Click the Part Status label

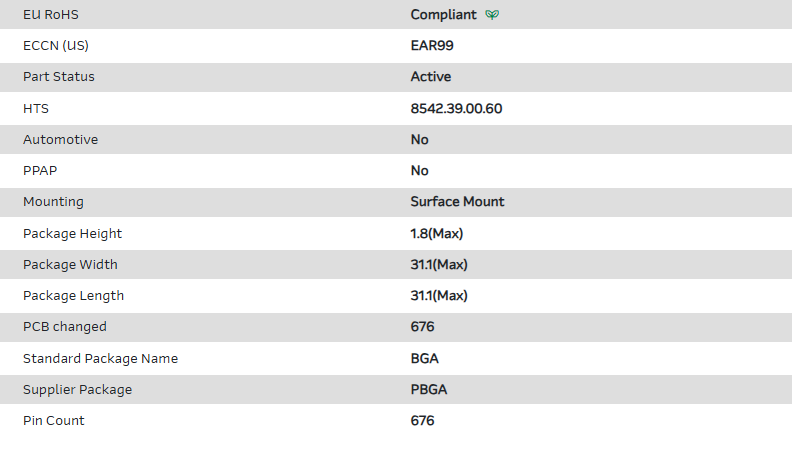coord(59,77)
